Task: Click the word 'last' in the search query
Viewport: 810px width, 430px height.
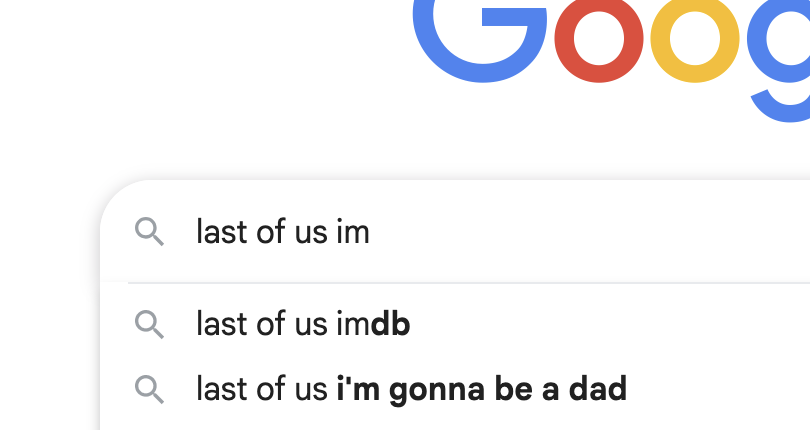Action: click(220, 233)
